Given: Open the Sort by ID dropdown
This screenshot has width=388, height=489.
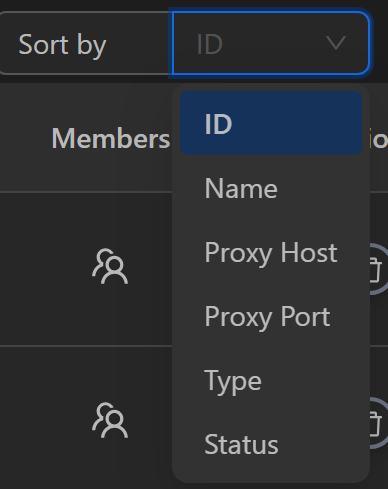Looking at the screenshot, I should click(271, 43).
